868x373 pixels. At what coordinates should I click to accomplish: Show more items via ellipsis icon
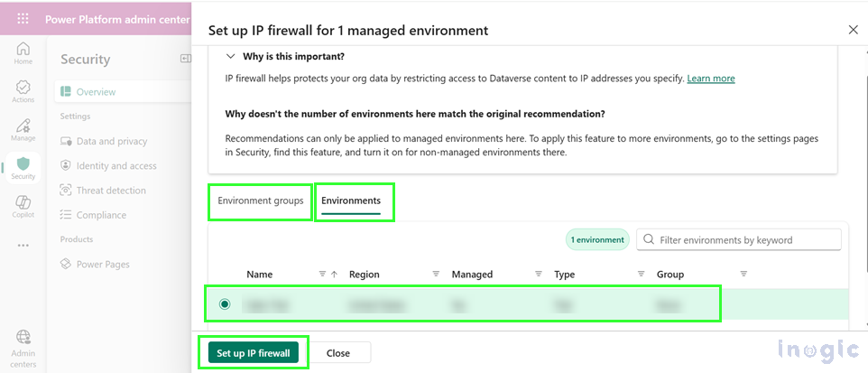coord(23,245)
